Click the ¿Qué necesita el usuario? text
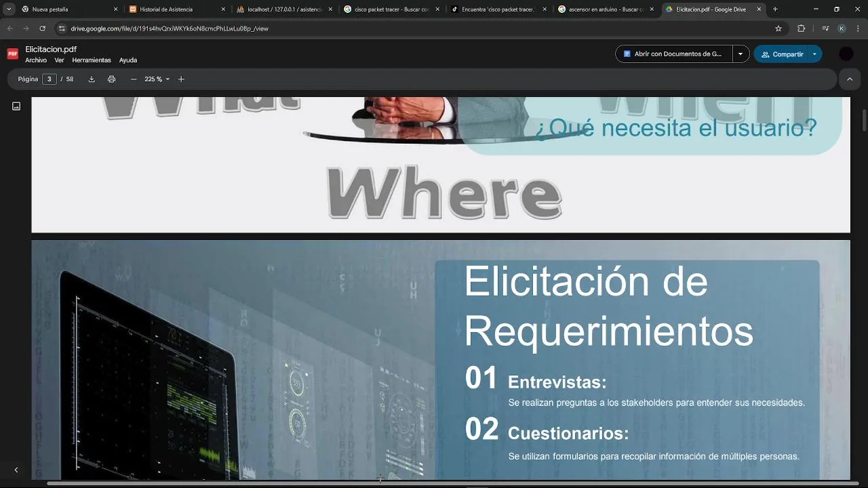Screen dimensions: 868x488 click(x=675, y=127)
